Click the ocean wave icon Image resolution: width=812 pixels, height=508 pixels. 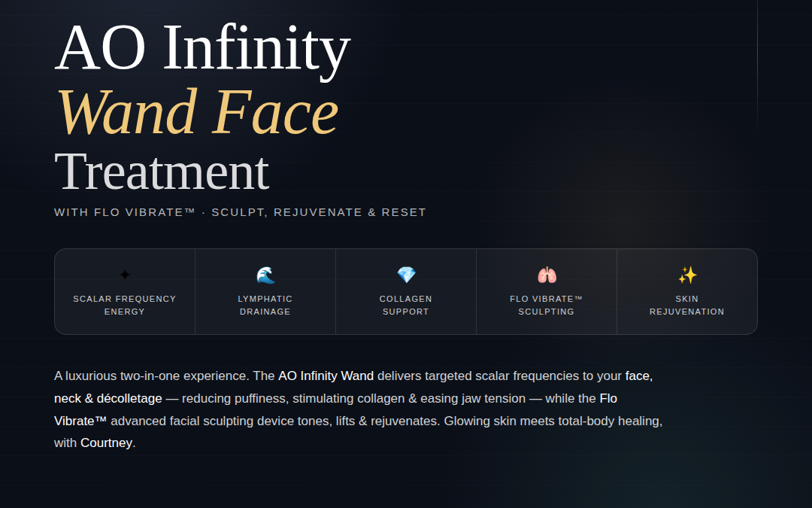(265, 275)
